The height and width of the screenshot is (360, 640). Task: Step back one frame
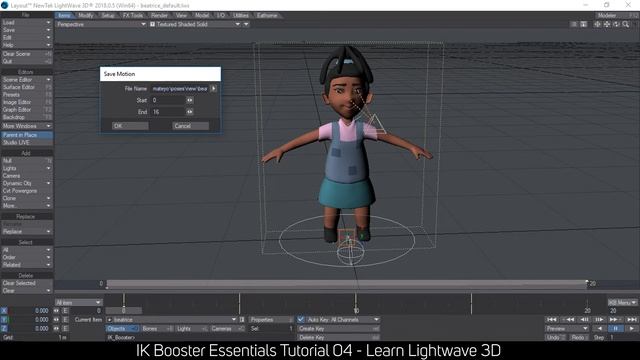(584, 320)
